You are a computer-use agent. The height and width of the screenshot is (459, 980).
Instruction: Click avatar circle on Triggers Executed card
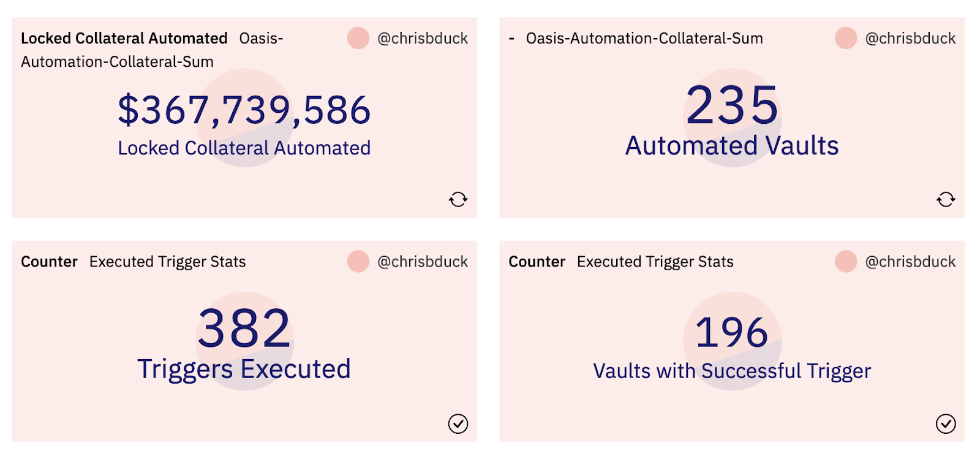click(358, 261)
